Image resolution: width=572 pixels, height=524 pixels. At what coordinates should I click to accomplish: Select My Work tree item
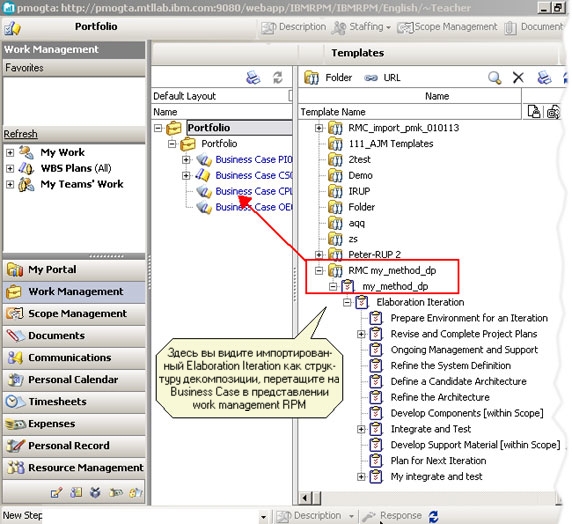coord(62,152)
